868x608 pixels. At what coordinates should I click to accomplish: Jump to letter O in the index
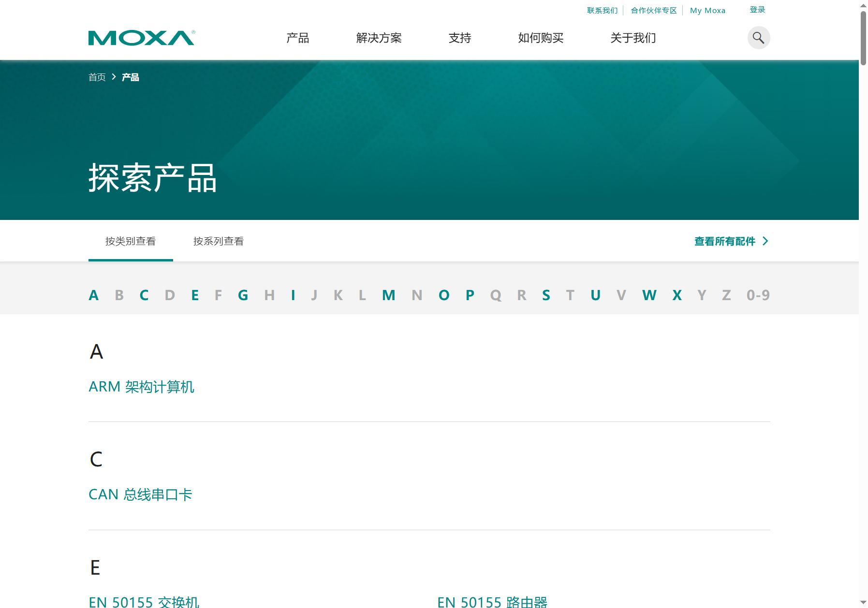(x=444, y=295)
